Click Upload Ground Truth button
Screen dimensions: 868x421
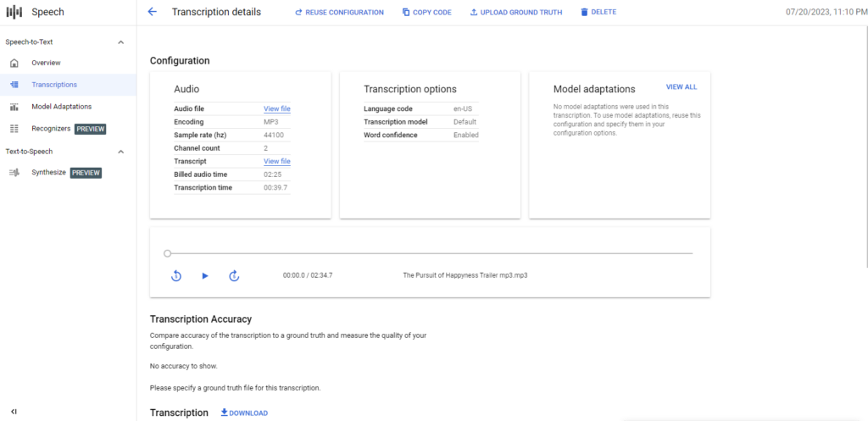pyautogui.click(x=516, y=12)
